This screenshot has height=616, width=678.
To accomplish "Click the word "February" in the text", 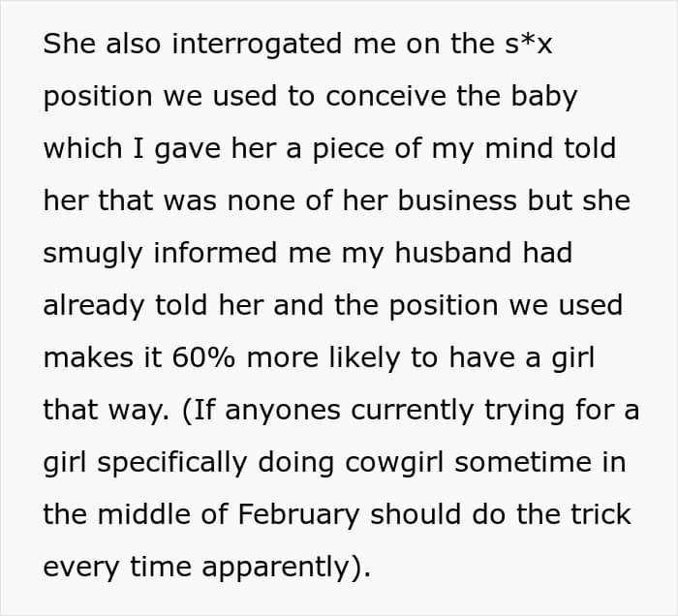I will (298, 515).
